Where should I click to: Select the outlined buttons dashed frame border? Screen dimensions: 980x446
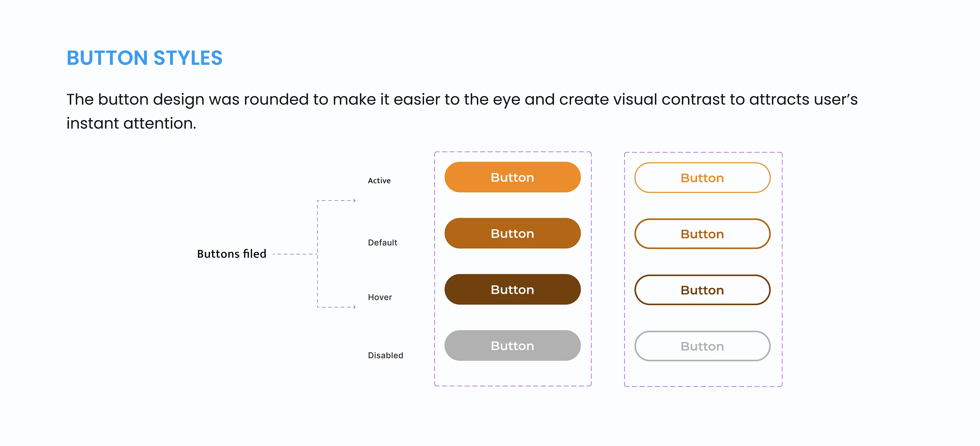coord(624,266)
